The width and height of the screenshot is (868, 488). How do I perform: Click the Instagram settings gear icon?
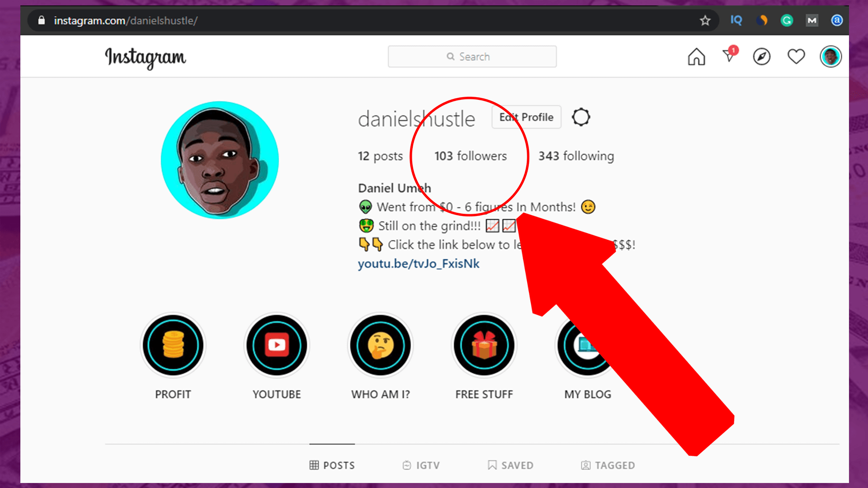580,117
